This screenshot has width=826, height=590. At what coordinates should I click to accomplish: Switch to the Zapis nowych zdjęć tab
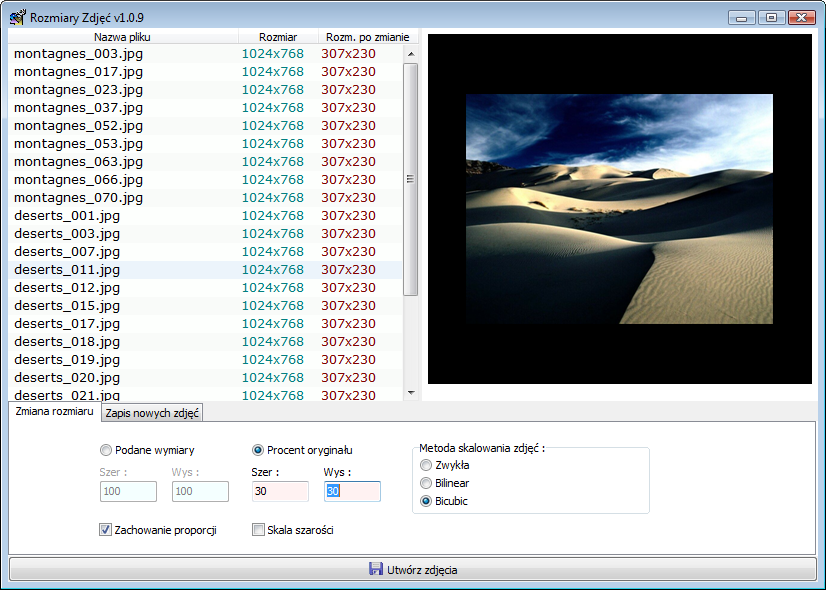coord(152,413)
